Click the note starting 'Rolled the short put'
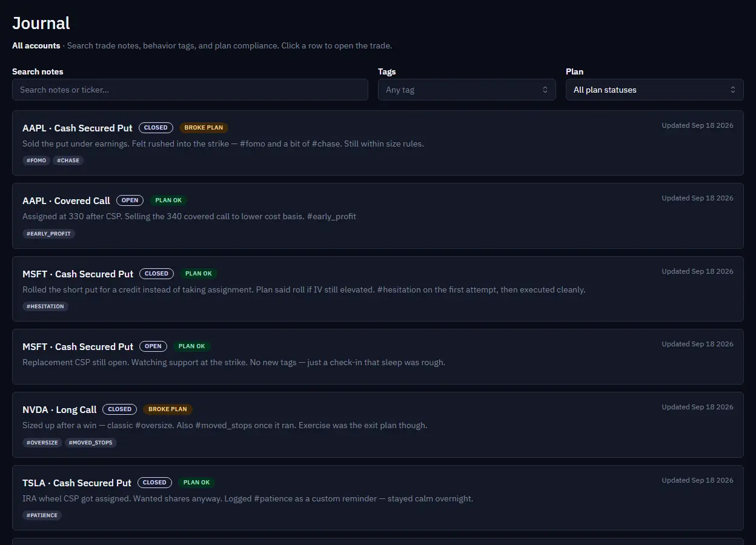756x545 pixels. 304,289
